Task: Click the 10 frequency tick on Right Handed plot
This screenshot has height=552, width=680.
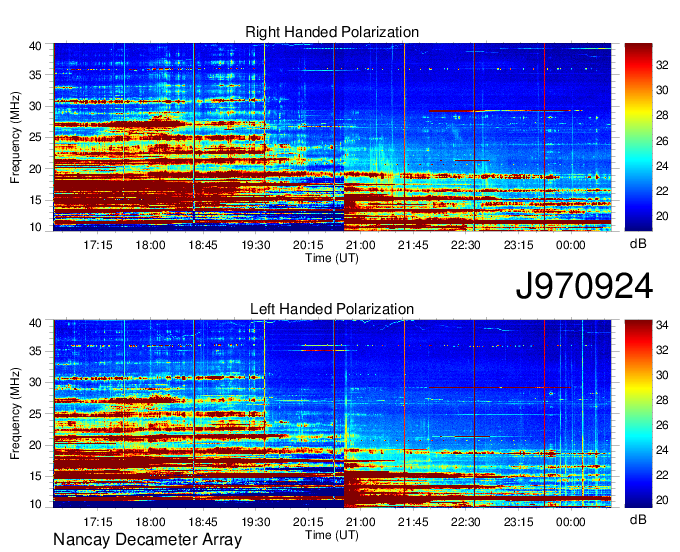Action: (x=35, y=227)
